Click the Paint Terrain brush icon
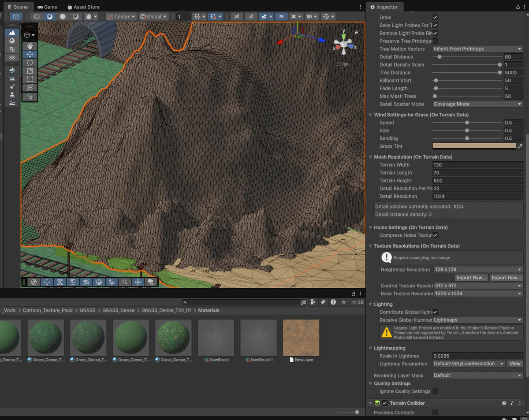The height and width of the screenshot is (420, 529). (12, 71)
